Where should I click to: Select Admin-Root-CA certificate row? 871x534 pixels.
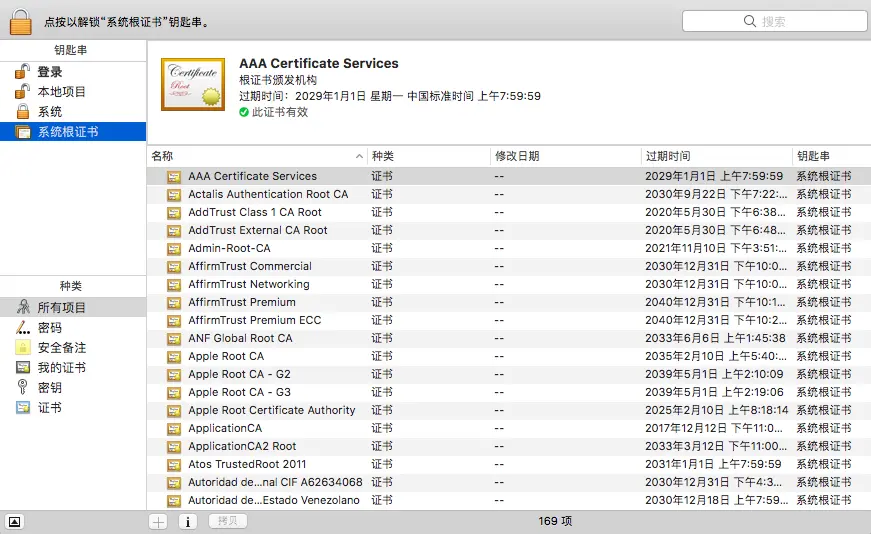click(509, 248)
